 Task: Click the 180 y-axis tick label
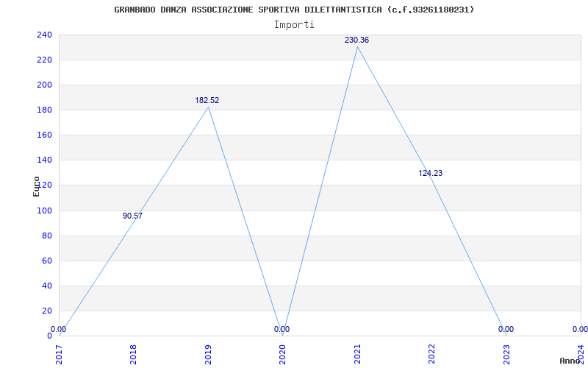click(x=44, y=110)
